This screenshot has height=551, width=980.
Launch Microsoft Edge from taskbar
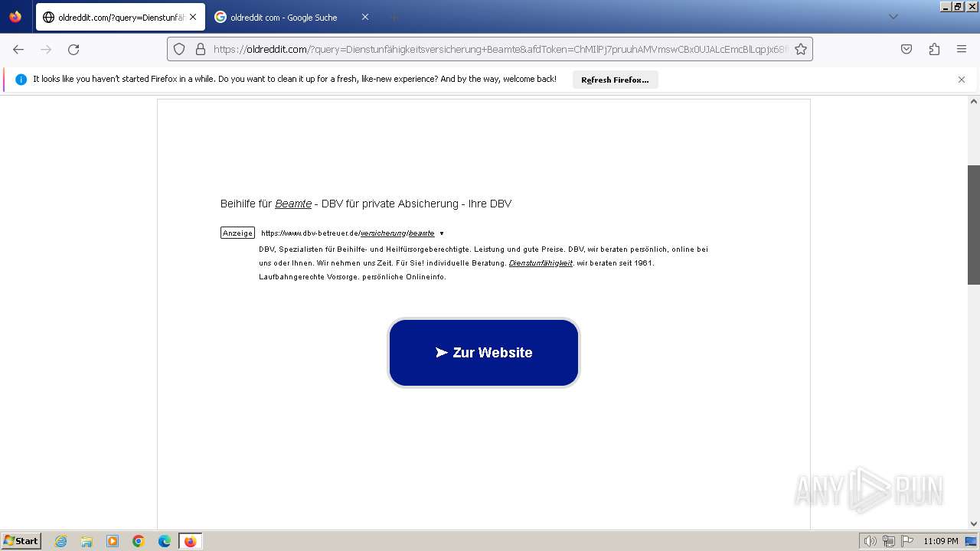tap(165, 541)
